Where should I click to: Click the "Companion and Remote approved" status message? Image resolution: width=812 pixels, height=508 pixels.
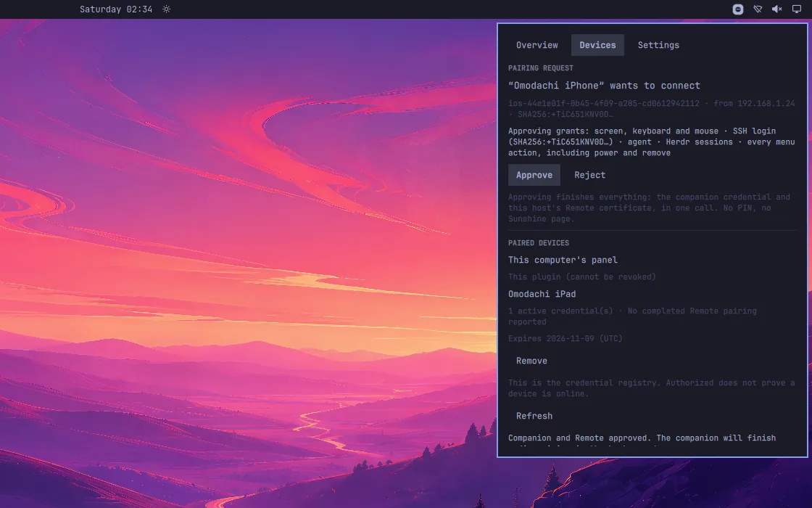642,440
